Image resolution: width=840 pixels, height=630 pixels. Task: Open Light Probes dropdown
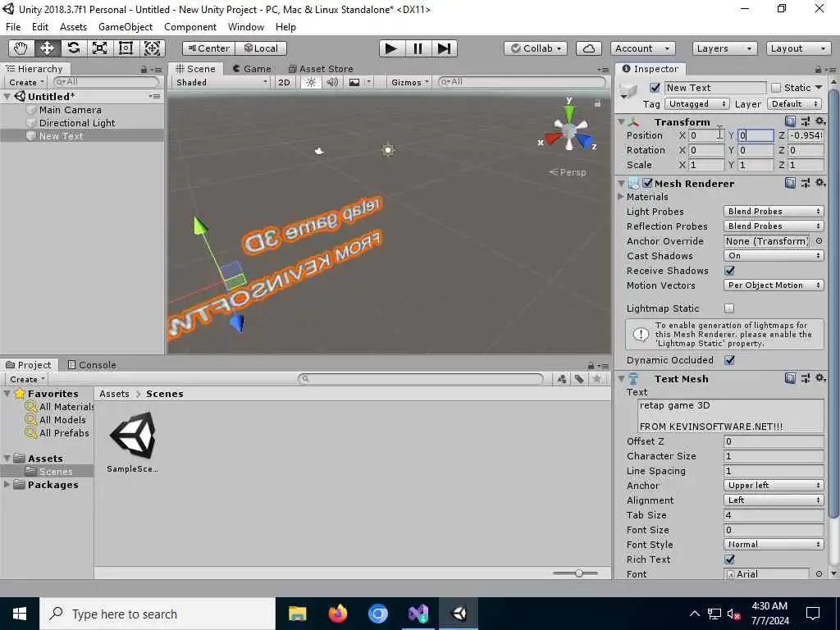[x=774, y=211]
